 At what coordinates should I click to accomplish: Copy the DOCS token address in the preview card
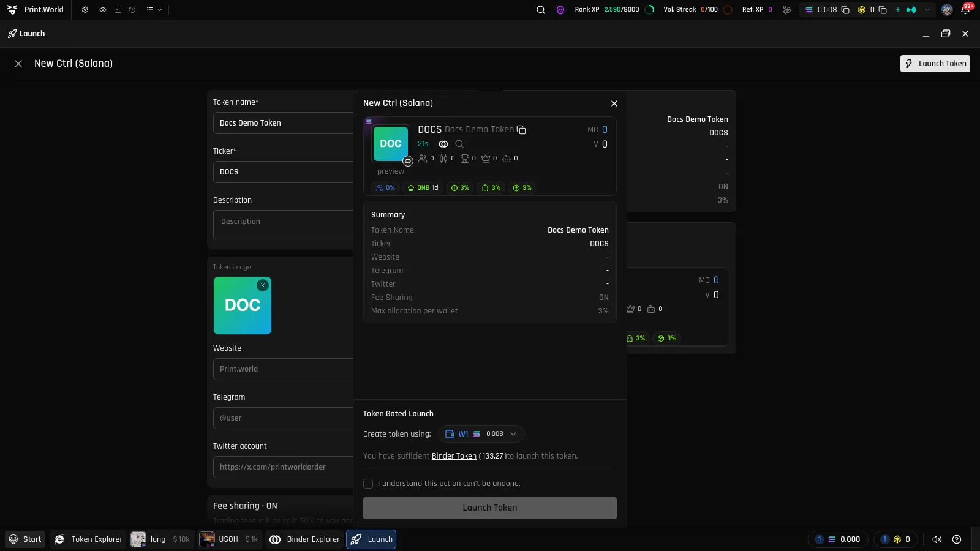pyautogui.click(x=521, y=130)
